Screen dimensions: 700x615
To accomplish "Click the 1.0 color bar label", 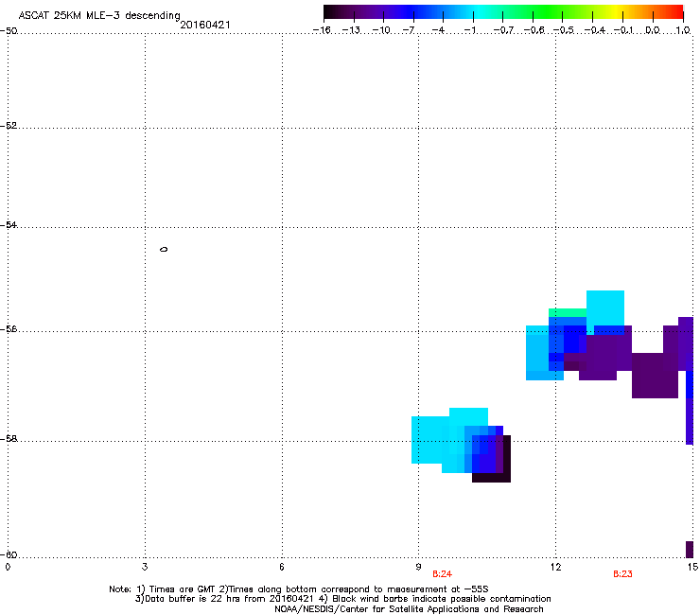I will tap(683, 30).
